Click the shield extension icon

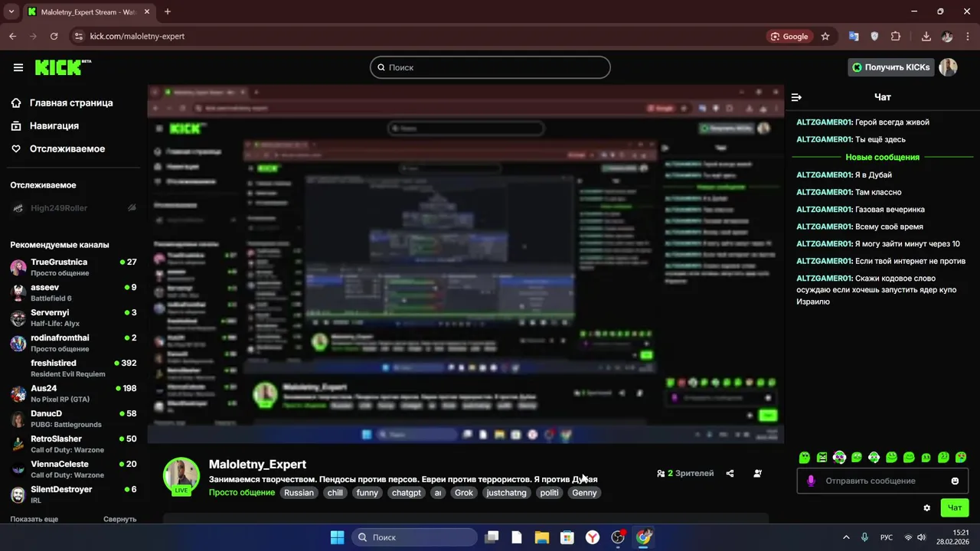pyautogui.click(x=874, y=36)
